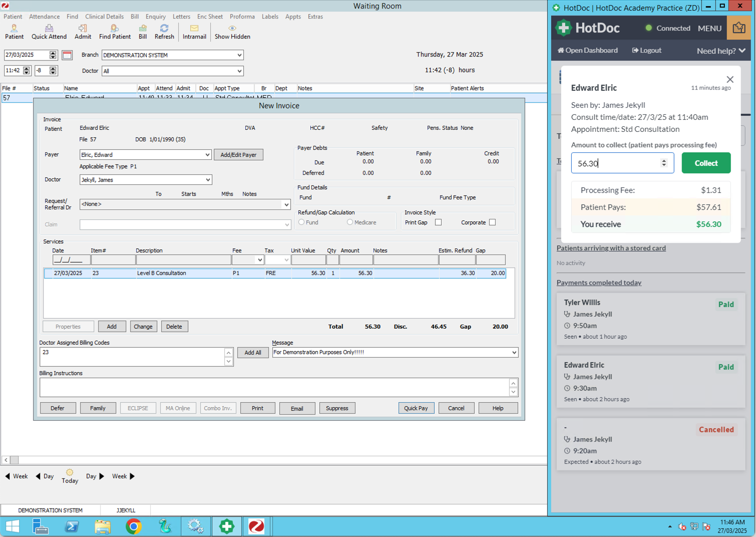
Task: Click the date spinner arrows
Action: 53,55
